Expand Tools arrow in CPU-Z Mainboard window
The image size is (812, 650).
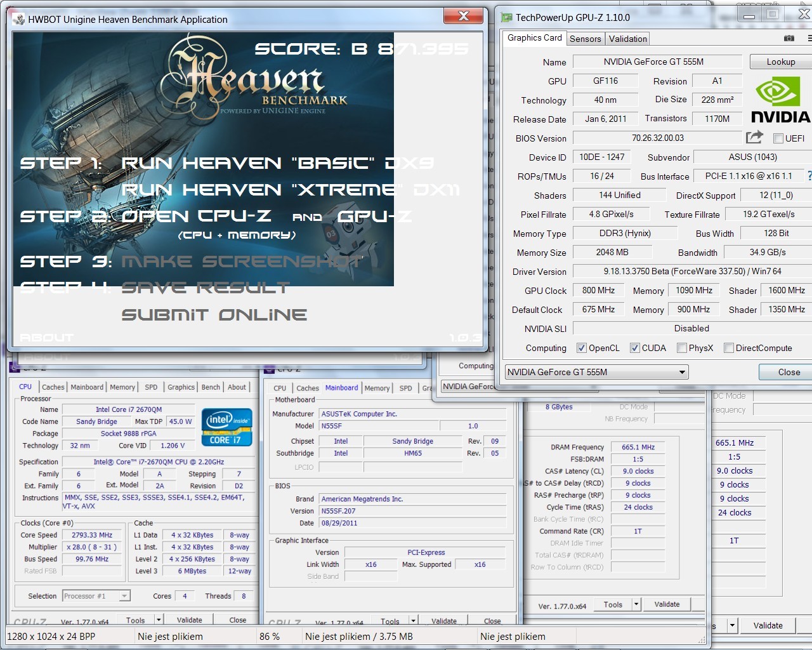pos(413,621)
